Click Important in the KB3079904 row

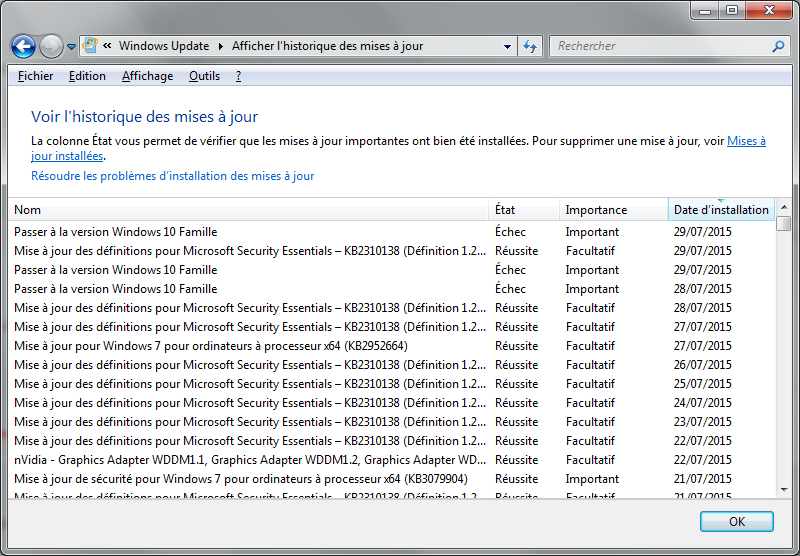pyautogui.click(x=592, y=479)
